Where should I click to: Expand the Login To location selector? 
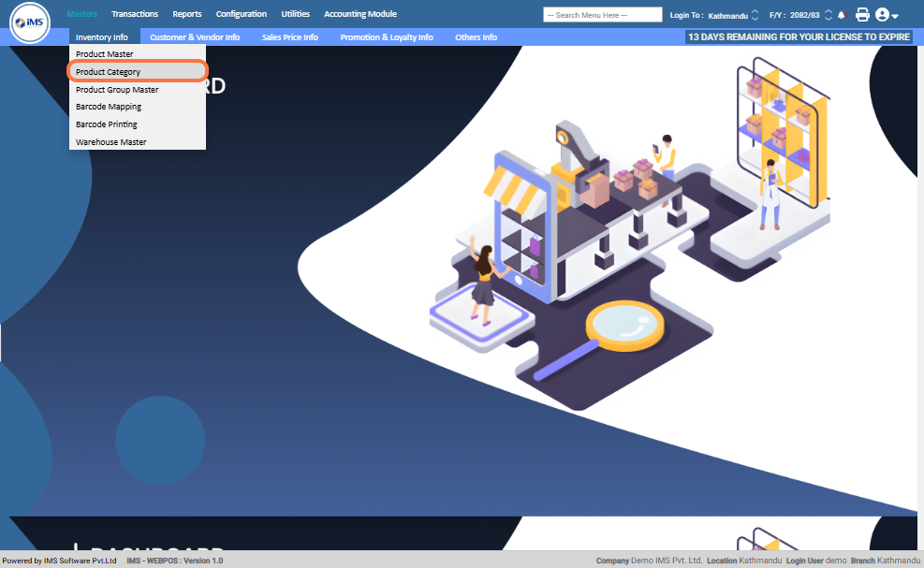pos(755,15)
